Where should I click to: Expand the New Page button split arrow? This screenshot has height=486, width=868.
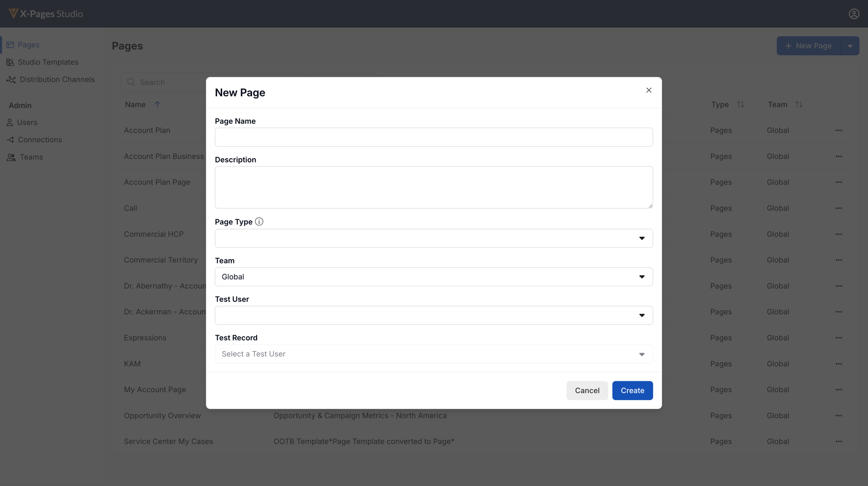[x=850, y=46]
